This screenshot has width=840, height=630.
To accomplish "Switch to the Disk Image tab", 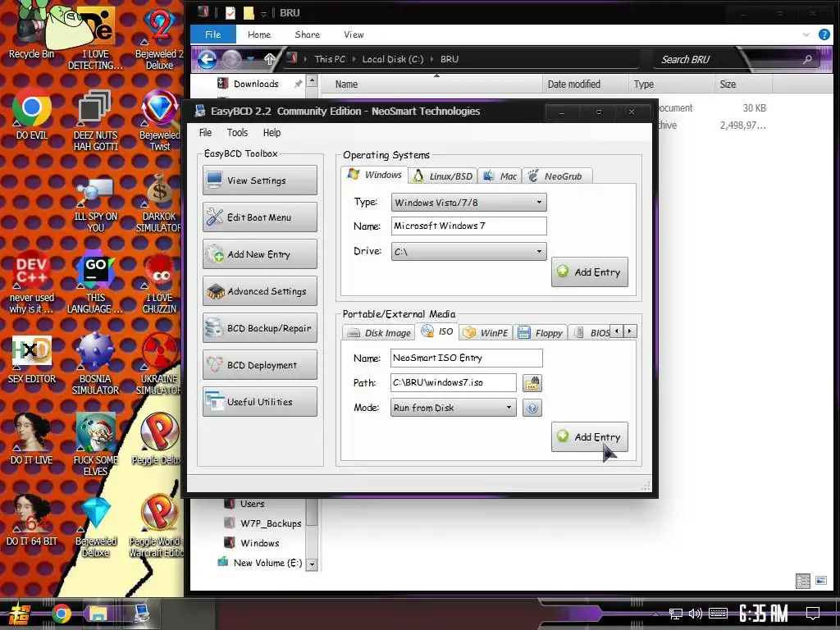I will click(379, 333).
